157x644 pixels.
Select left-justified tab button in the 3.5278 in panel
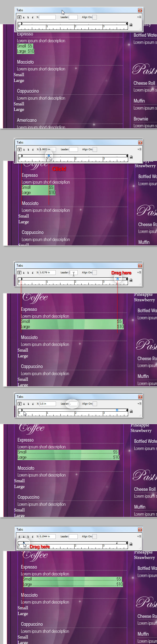pos(19,273)
